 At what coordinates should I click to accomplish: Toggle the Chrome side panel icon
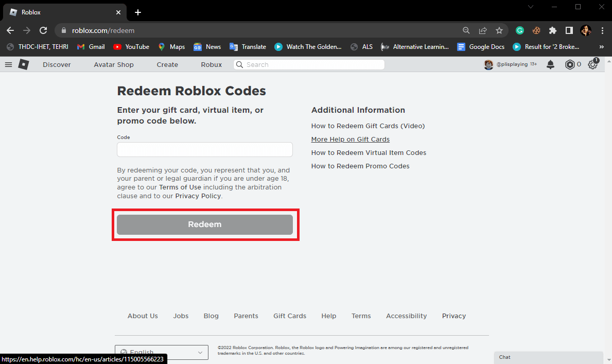pos(569,30)
